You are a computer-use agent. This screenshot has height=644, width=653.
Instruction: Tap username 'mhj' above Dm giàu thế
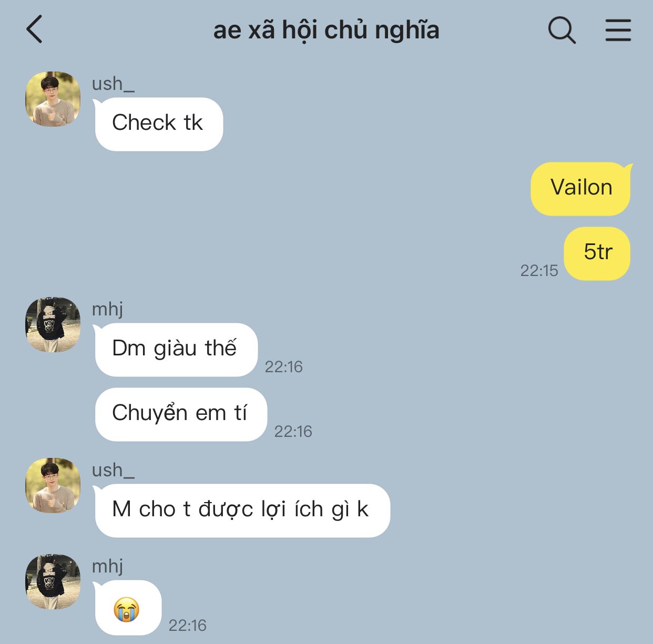tap(108, 309)
